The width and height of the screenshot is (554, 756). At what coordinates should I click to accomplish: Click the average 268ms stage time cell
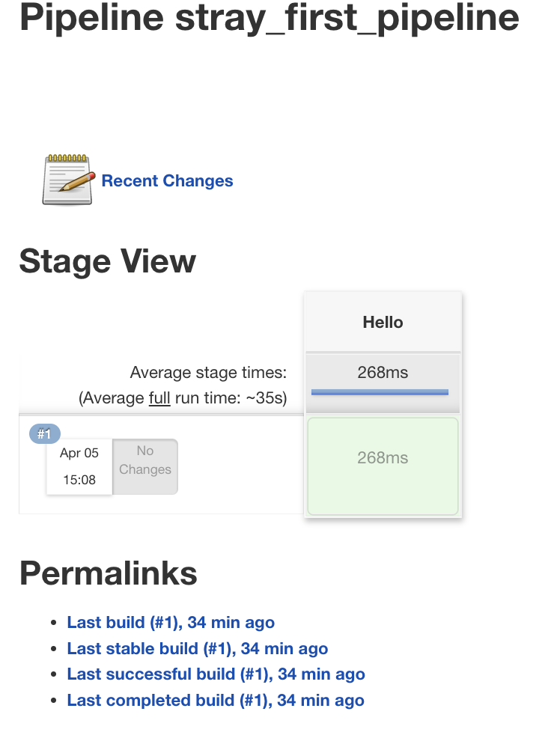tap(383, 372)
